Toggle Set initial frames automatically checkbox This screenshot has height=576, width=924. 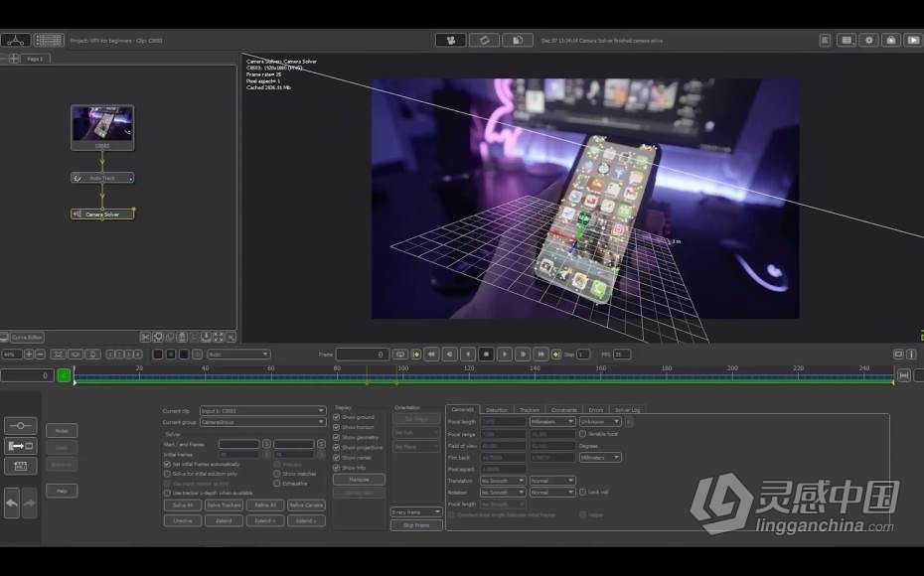point(167,464)
